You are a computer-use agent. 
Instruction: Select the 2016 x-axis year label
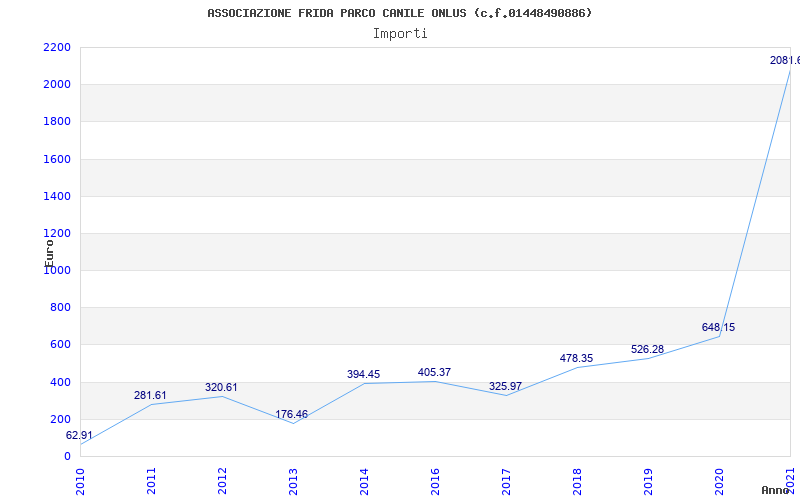coord(435,481)
